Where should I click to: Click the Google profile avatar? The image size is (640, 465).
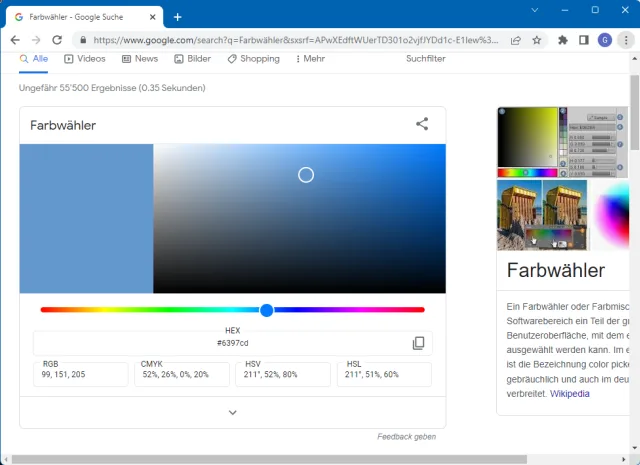coord(605,40)
